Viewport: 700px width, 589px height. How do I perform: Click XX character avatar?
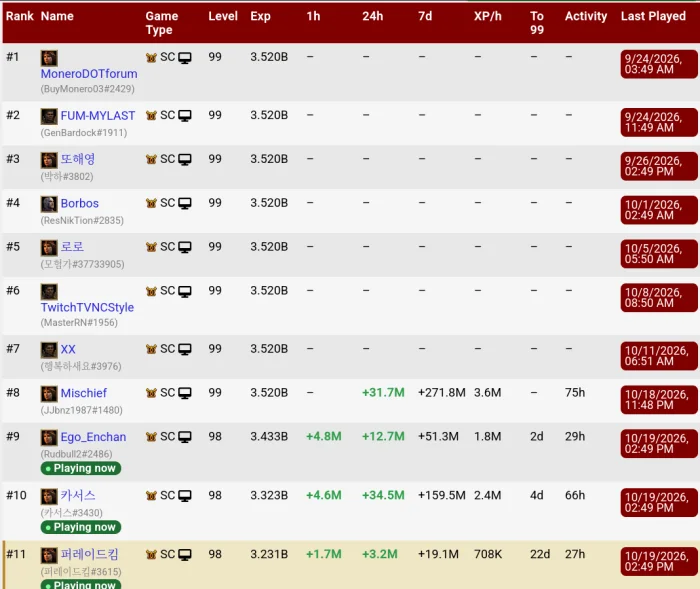pyautogui.click(x=49, y=350)
